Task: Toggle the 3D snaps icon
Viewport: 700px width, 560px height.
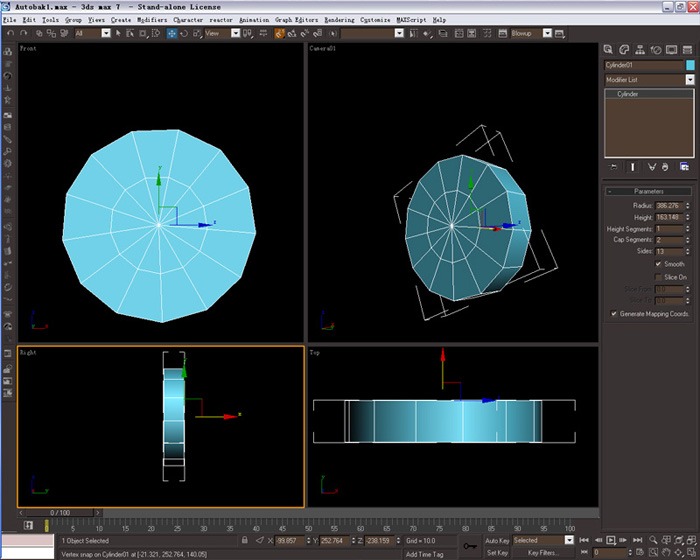Action: point(279,33)
